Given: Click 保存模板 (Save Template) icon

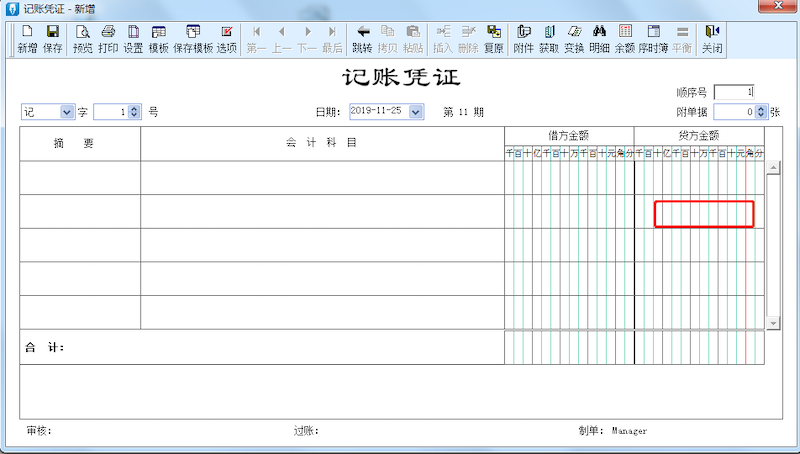Looking at the screenshot, I should [x=193, y=39].
